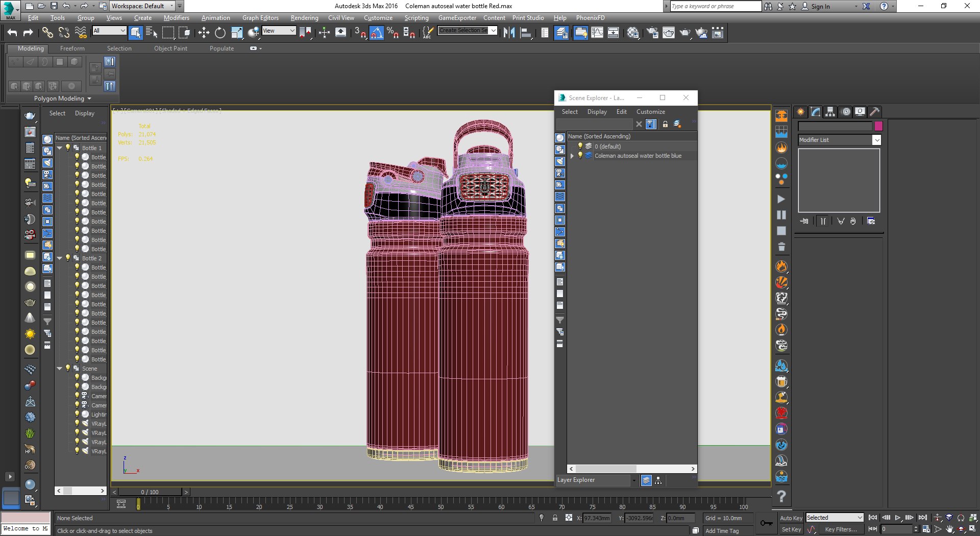
Task: Toggle Scene Explorer lock cell editing padlock
Action: 665,124
